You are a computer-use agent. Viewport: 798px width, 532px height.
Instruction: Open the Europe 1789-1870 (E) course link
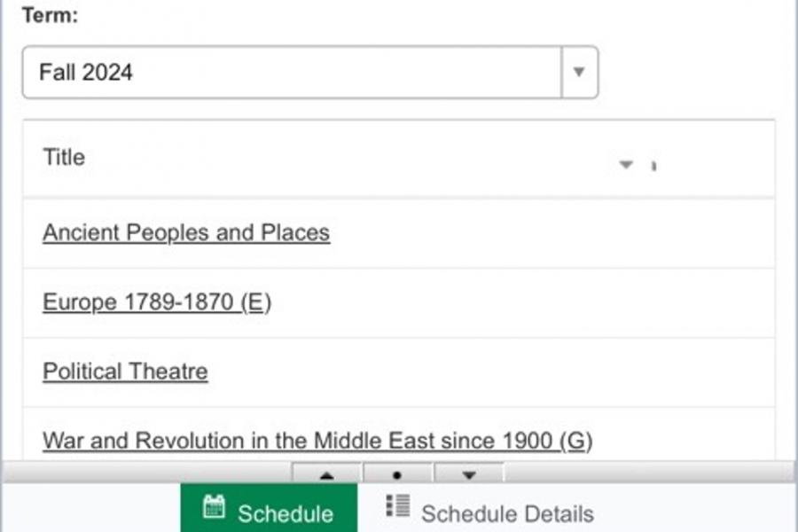157,302
